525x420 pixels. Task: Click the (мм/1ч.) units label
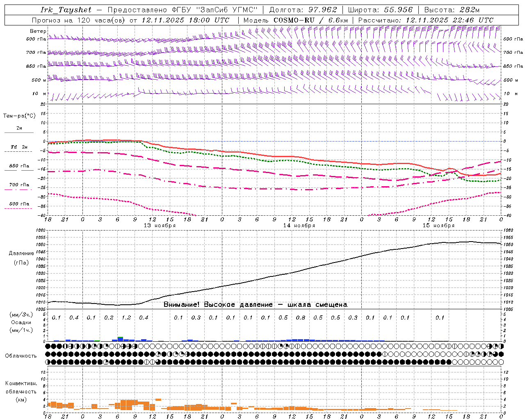[x=21, y=330]
